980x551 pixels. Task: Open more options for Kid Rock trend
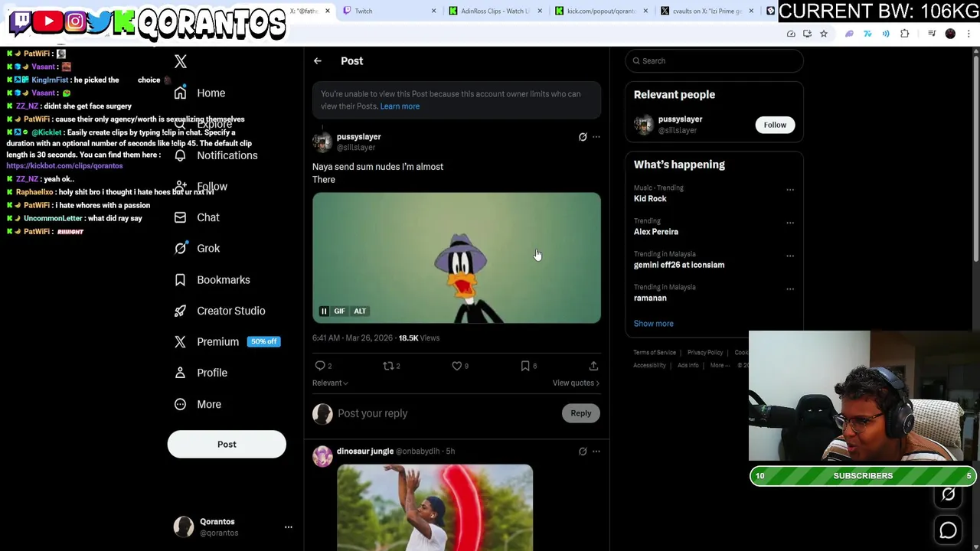pyautogui.click(x=790, y=190)
